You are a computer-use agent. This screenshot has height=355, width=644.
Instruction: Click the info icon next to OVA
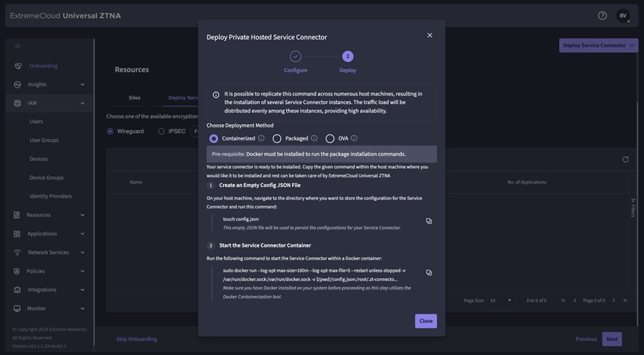[x=354, y=138]
